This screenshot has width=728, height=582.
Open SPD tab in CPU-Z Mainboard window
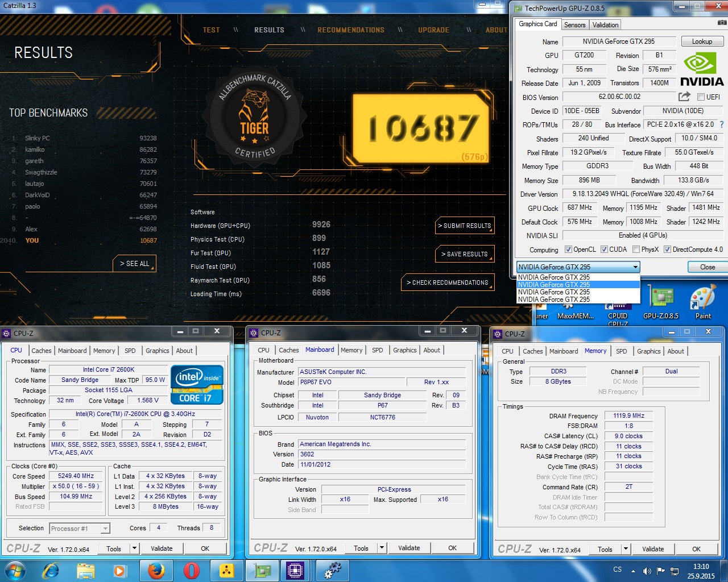coord(378,350)
